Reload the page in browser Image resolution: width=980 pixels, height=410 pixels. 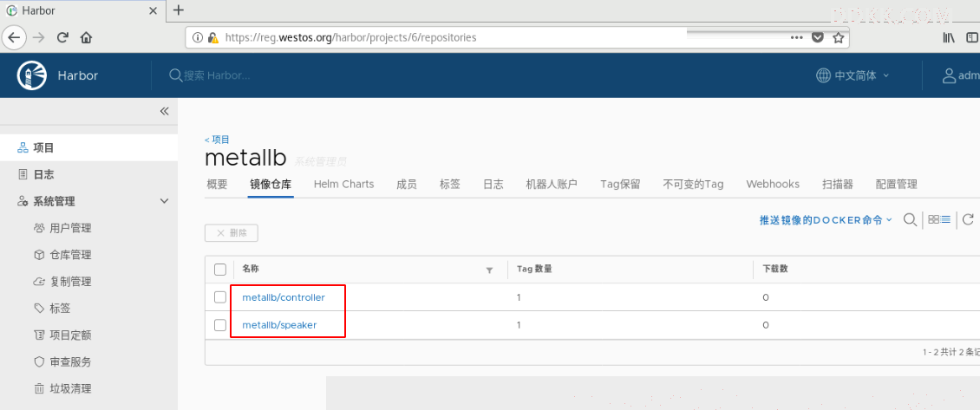(62, 37)
